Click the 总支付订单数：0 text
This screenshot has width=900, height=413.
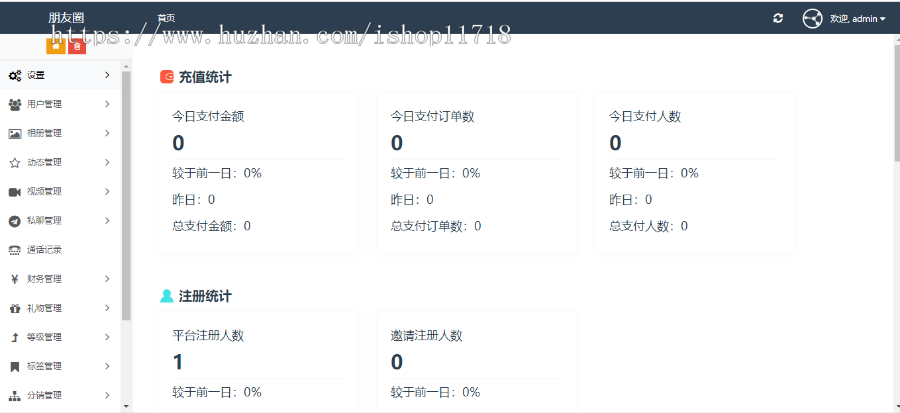click(x=436, y=226)
